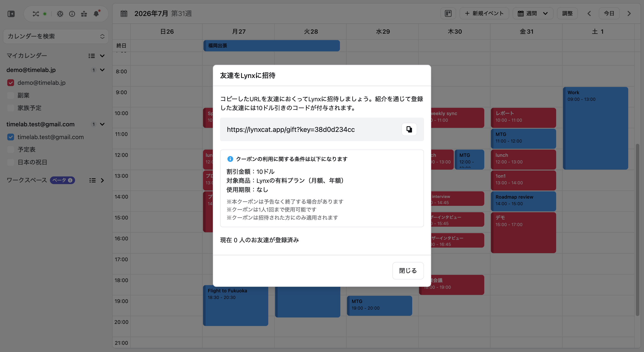Enable the 日本の祝日 calendar checkbox
Viewport: 644px width, 352px height.
[10, 162]
